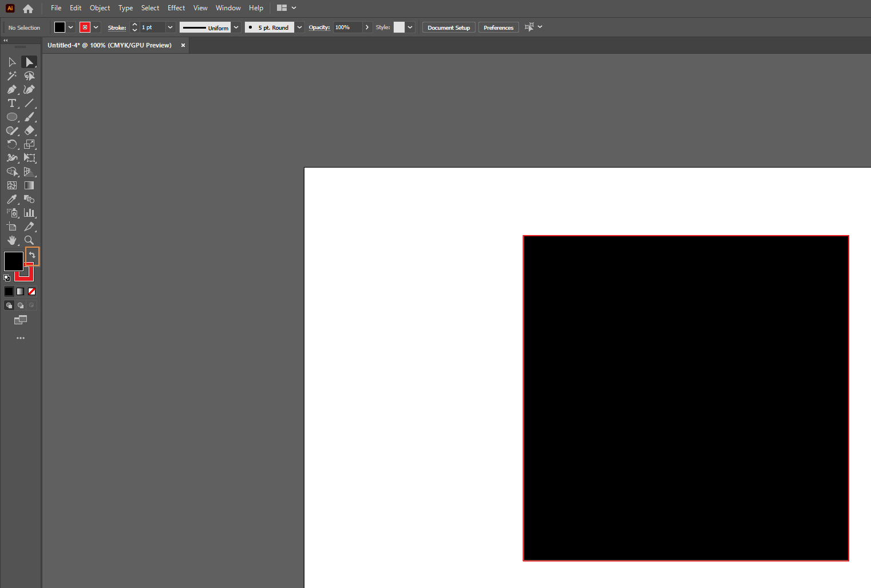
Task: Select the Selection tool outline arrow
Action: (12, 62)
